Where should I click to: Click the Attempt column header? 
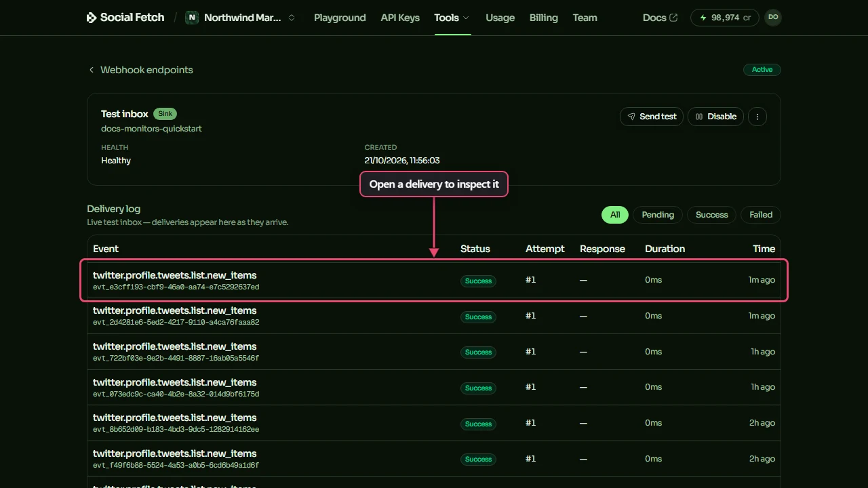pos(545,249)
